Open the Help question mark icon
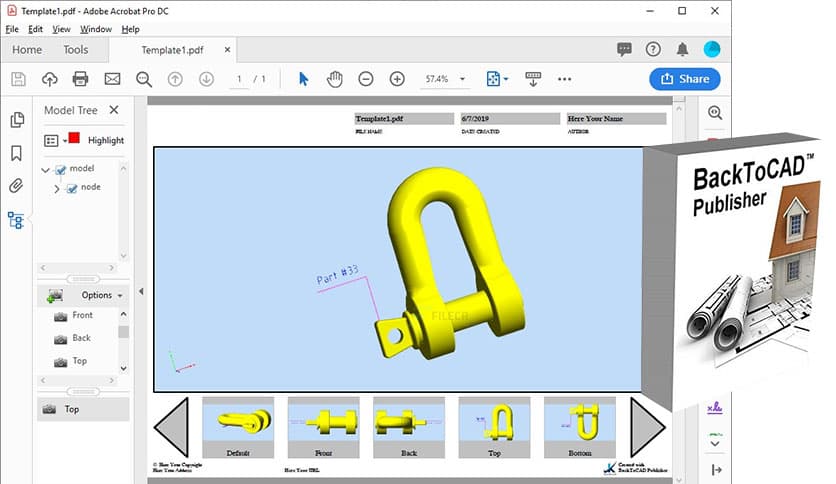The image size is (836, 484). point(653,50)
